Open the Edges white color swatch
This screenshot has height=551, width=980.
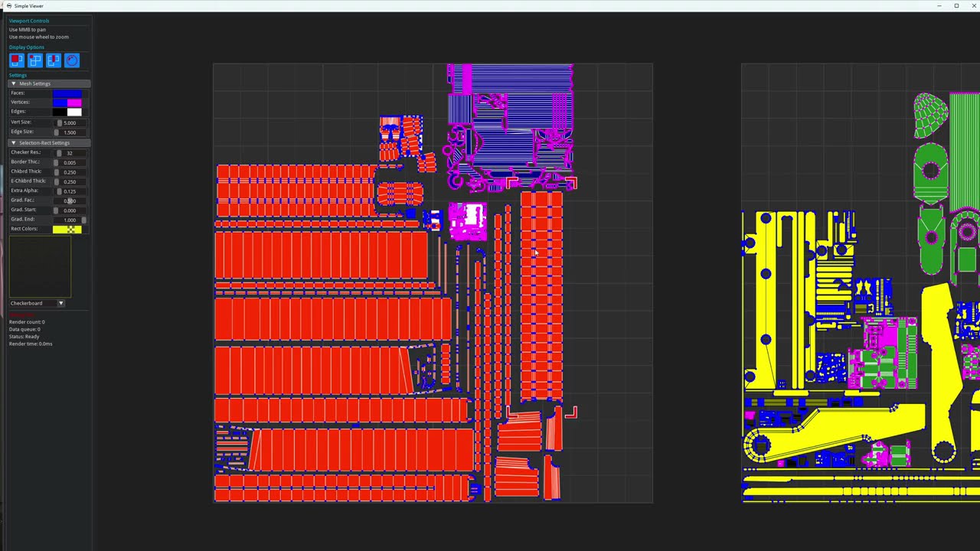(74, 112)
